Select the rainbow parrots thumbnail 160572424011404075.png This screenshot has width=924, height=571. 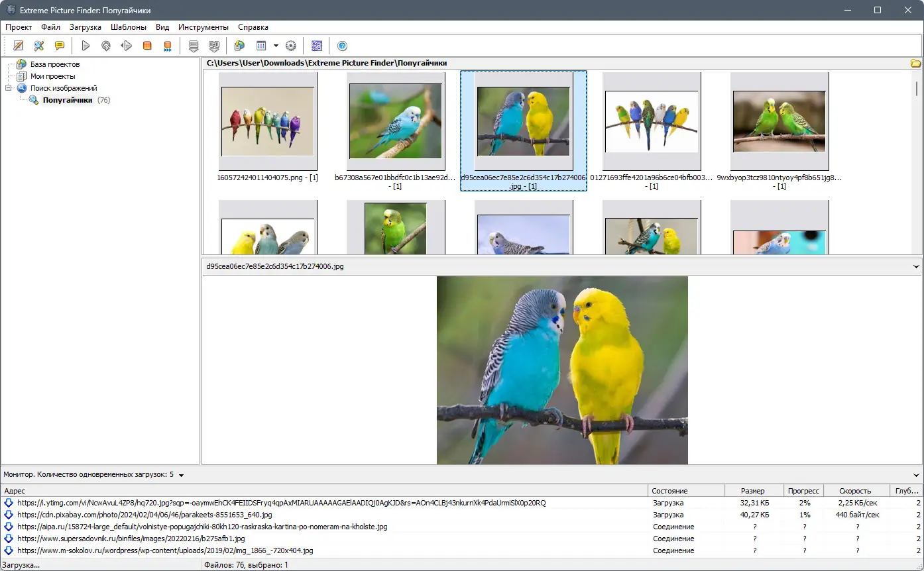point(268,121)
